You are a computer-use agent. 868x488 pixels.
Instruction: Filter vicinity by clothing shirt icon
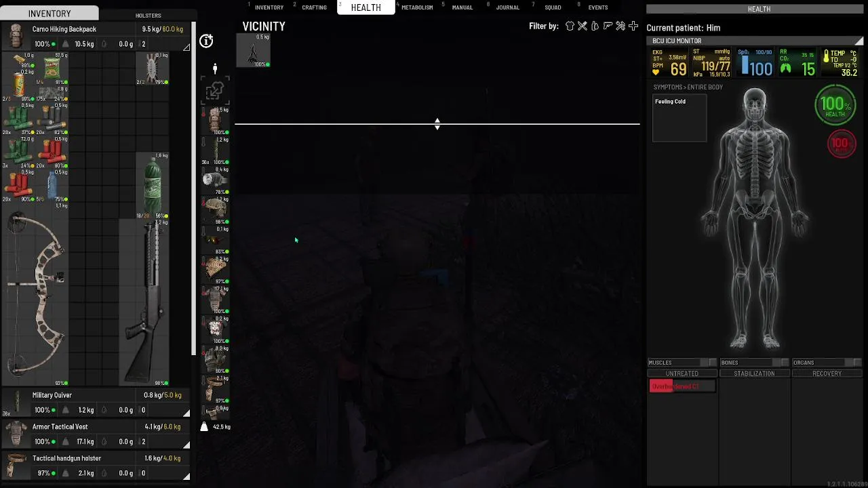pos(570,26)
